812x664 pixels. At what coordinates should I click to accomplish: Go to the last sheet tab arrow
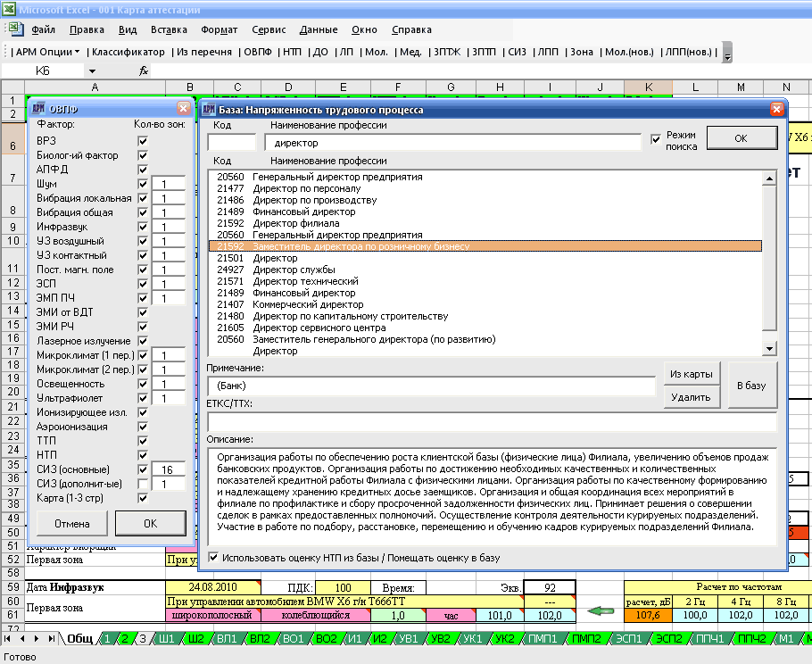(x=51, y=639)
